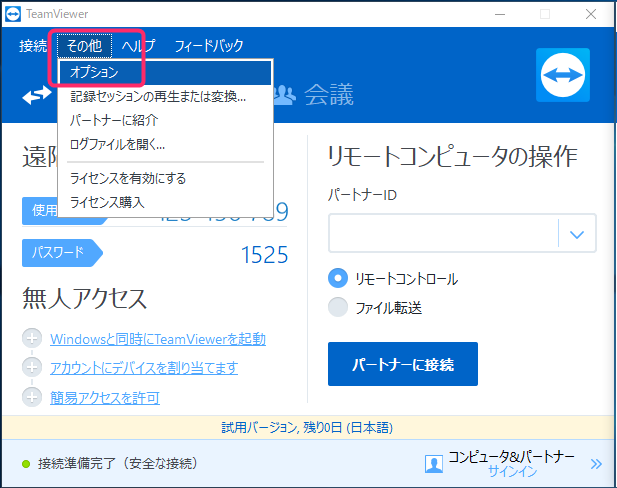Open the その他 menu

pos(84,46)
